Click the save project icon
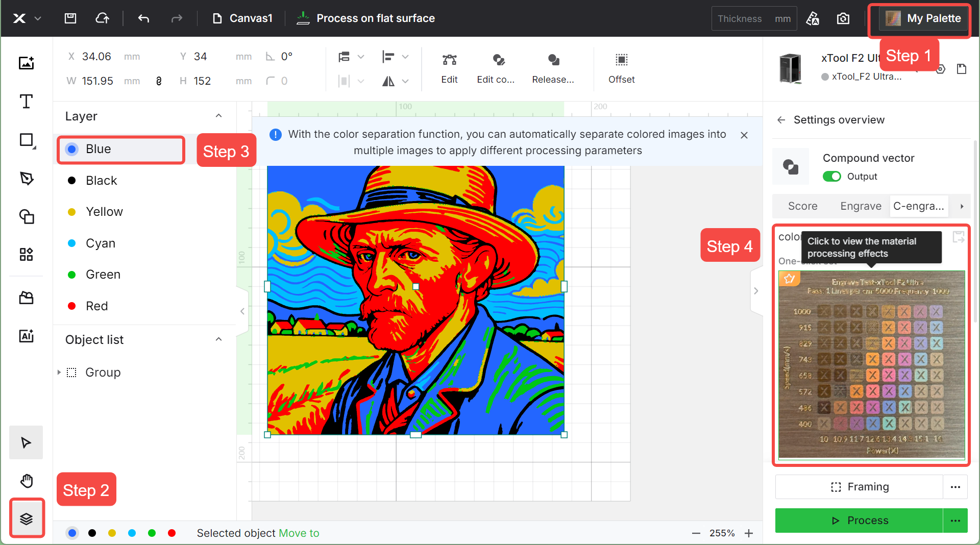 70,18
